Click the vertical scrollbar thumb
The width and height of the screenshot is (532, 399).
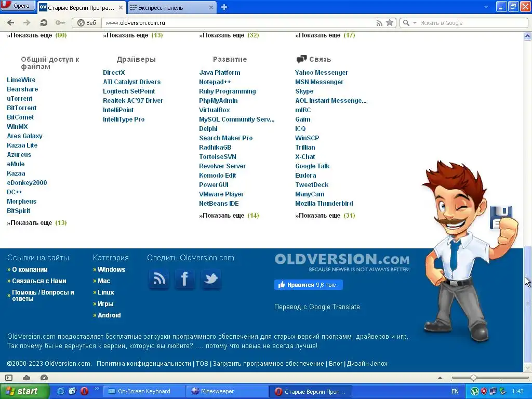tap(528, 303)
